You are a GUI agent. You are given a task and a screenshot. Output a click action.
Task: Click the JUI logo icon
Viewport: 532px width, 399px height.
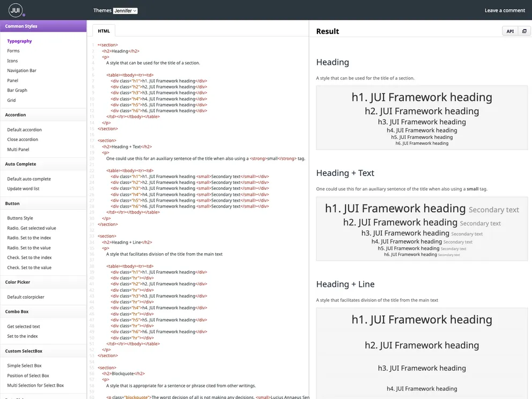pos(14,10)
